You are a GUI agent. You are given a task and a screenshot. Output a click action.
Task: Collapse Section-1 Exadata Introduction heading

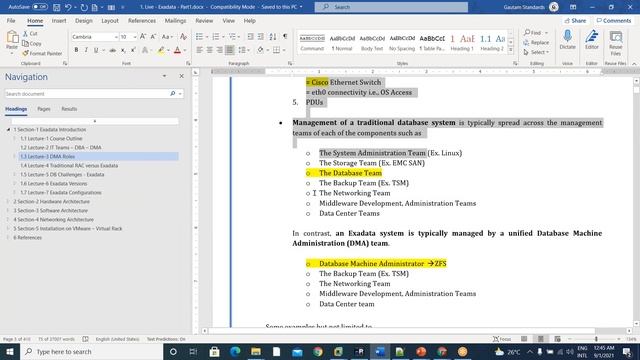[8, 129]
